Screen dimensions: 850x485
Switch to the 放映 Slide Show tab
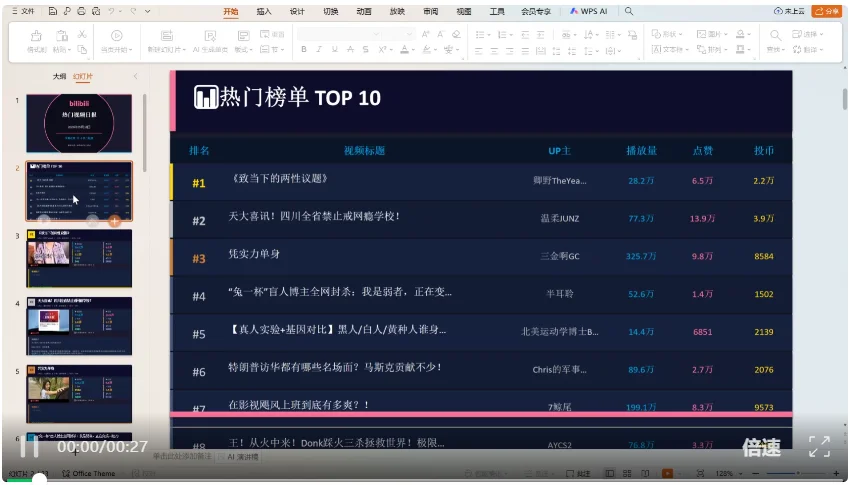397,11
